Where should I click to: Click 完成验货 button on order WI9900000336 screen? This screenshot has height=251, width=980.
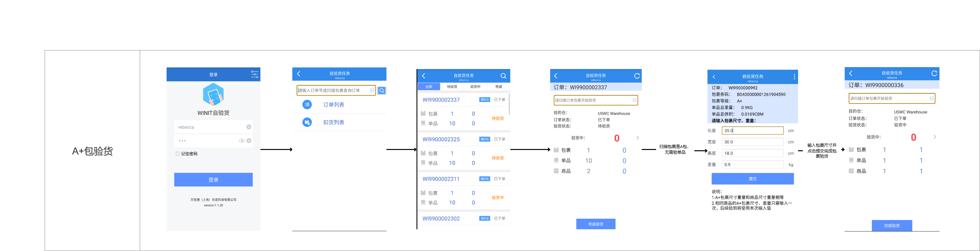(892, 226)
